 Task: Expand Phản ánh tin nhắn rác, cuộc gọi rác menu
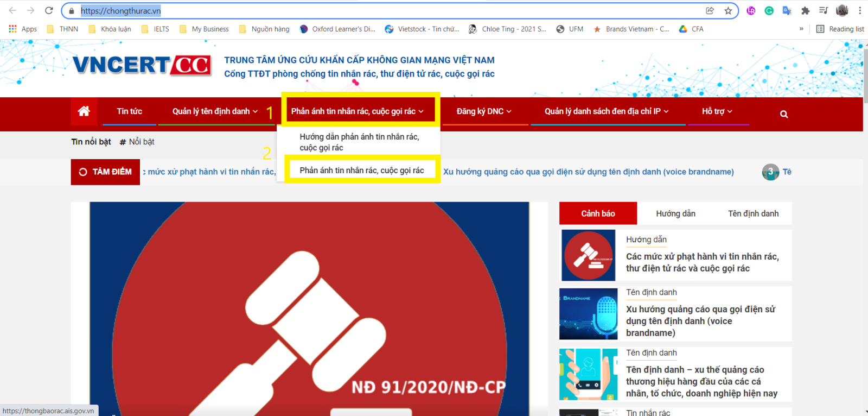click(358, 111)
